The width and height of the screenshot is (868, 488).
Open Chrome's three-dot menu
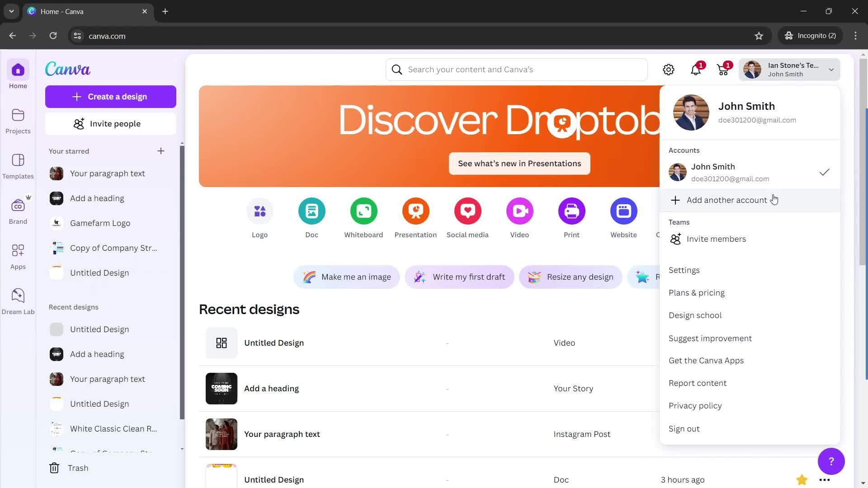click(855, 36)
